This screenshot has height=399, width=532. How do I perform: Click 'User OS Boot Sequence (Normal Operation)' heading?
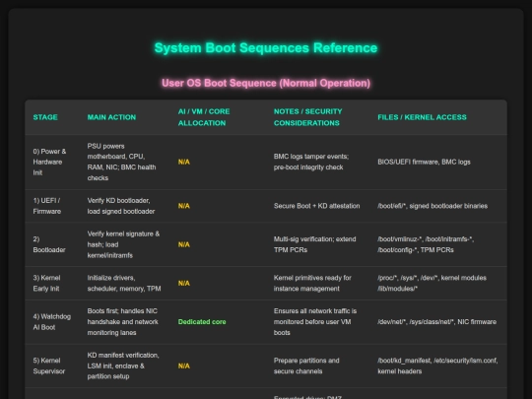click(266, 83)
